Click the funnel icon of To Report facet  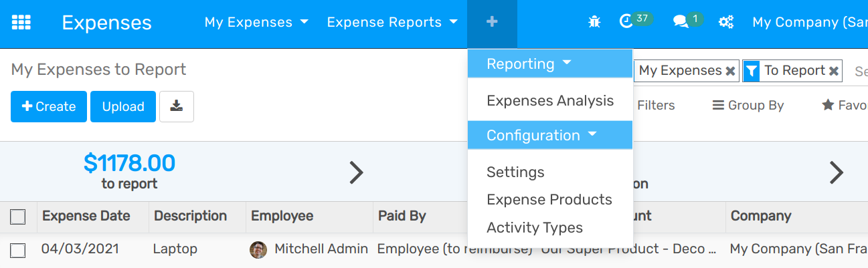click(752, 71)
